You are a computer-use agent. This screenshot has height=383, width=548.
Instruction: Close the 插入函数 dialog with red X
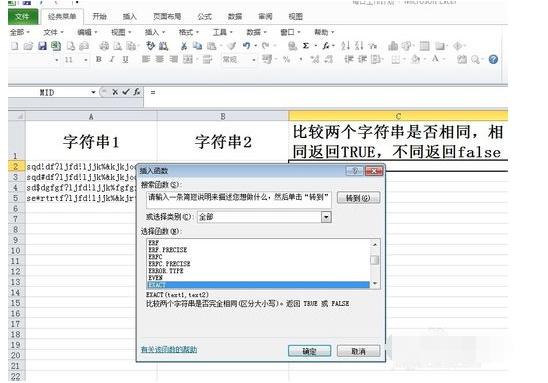374,171
